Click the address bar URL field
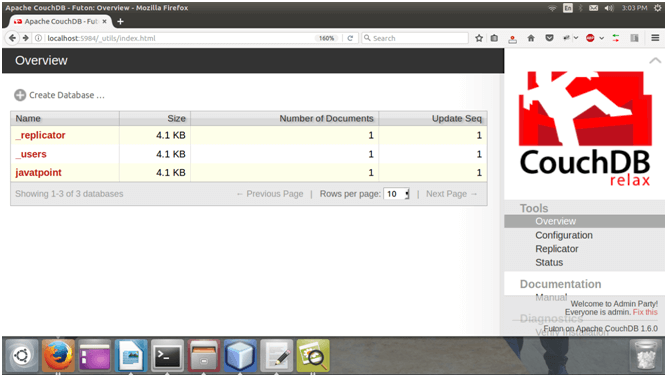 pyautogui.click(x=179, y=38)
